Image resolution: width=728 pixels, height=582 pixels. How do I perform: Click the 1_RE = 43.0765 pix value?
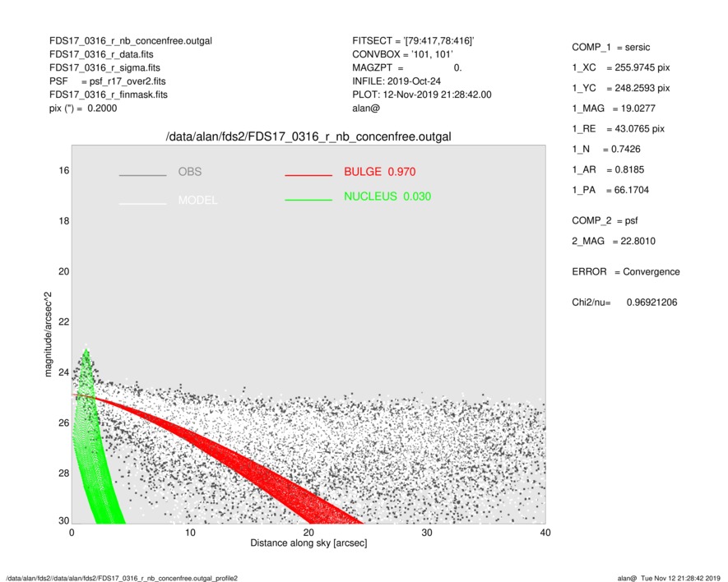618,129
